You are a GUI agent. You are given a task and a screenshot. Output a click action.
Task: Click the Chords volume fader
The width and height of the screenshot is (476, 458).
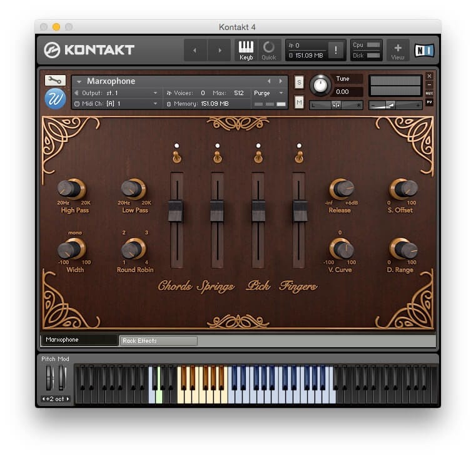pyautogui.click(x=176, y=211)
